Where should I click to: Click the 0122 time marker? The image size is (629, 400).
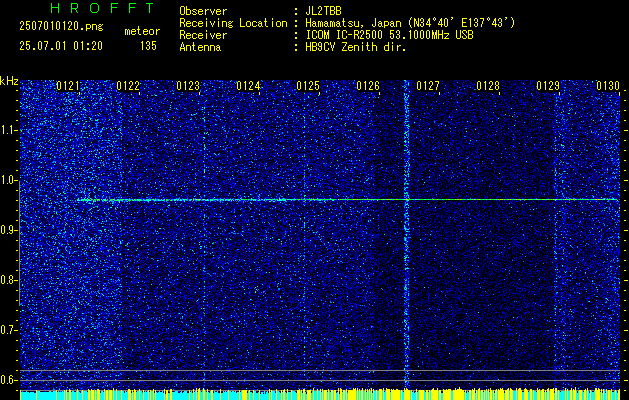(x=128, y=86)
